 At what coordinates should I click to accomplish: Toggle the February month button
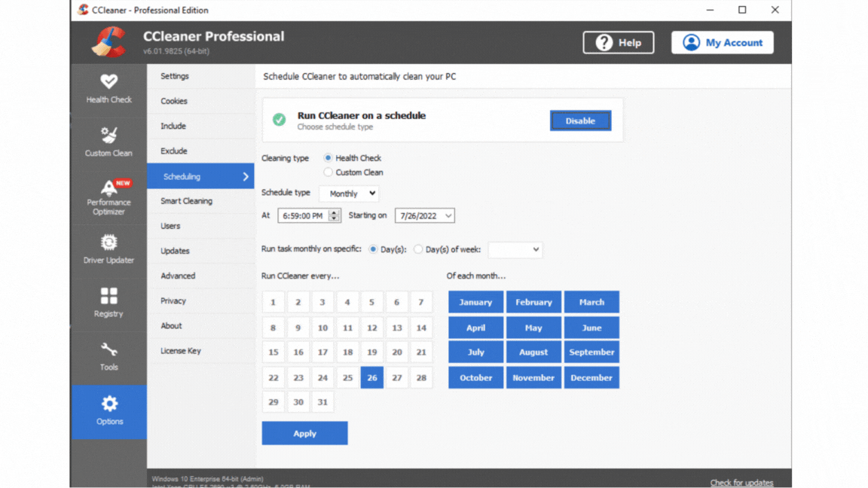(533, 302)
